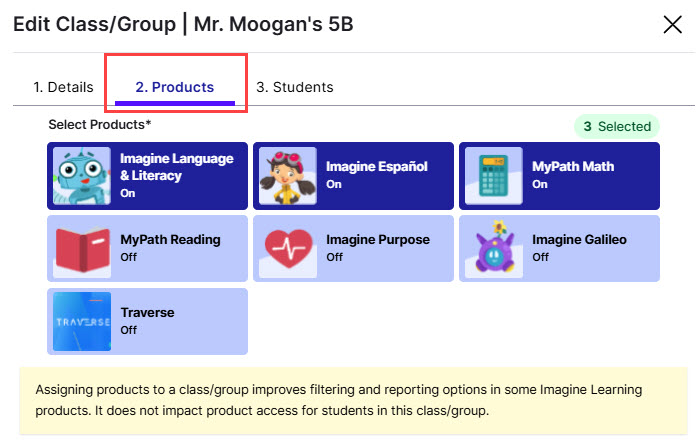Click the heart pulse Imagine Purpose icon
The height and width of the screenshot is (442, 699).
pyautogui.click(x=288, y=249)
